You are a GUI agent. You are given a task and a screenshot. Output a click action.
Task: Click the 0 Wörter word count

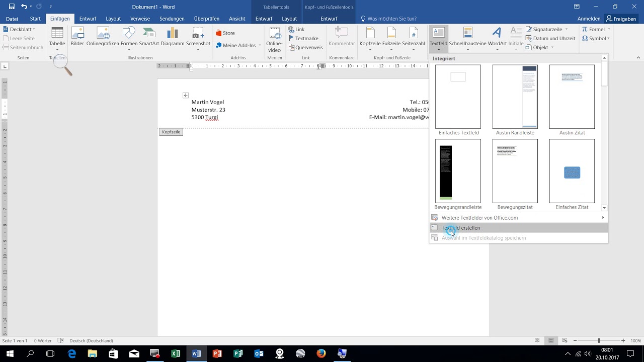pyautogui.click(x=43, y=340)
